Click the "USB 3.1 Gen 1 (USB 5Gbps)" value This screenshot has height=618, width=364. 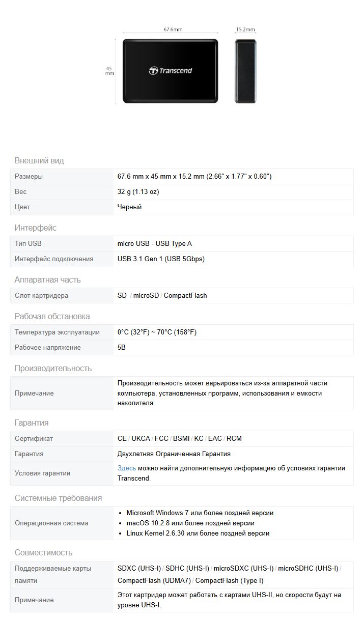(x=161, y=259)
